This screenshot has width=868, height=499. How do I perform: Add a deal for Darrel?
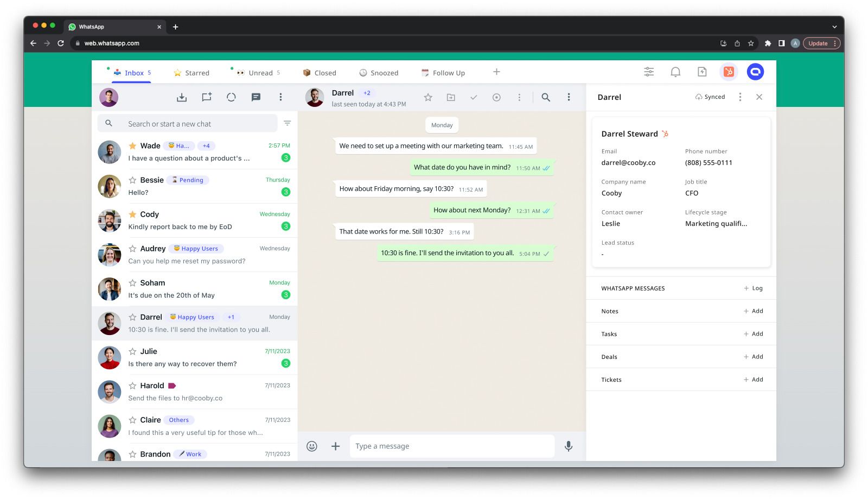[754, 357]
